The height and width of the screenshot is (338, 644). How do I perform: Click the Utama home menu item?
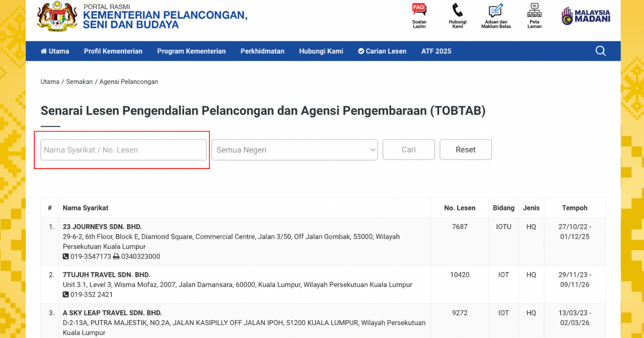55,52
